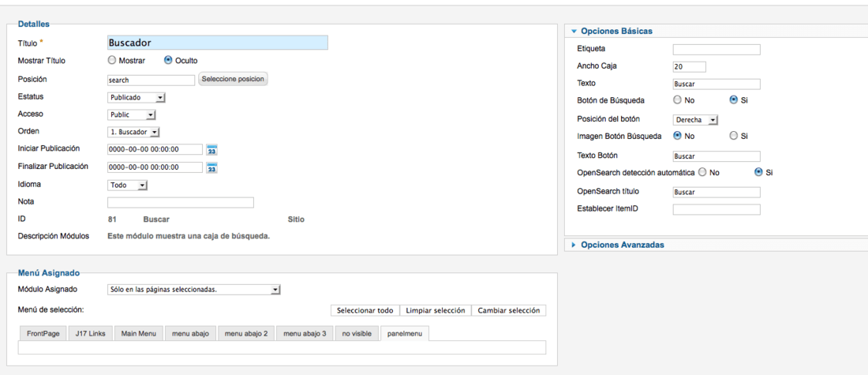
Task: Open the Iniciar Publicación calendar picker
Action: pos(212,149)
